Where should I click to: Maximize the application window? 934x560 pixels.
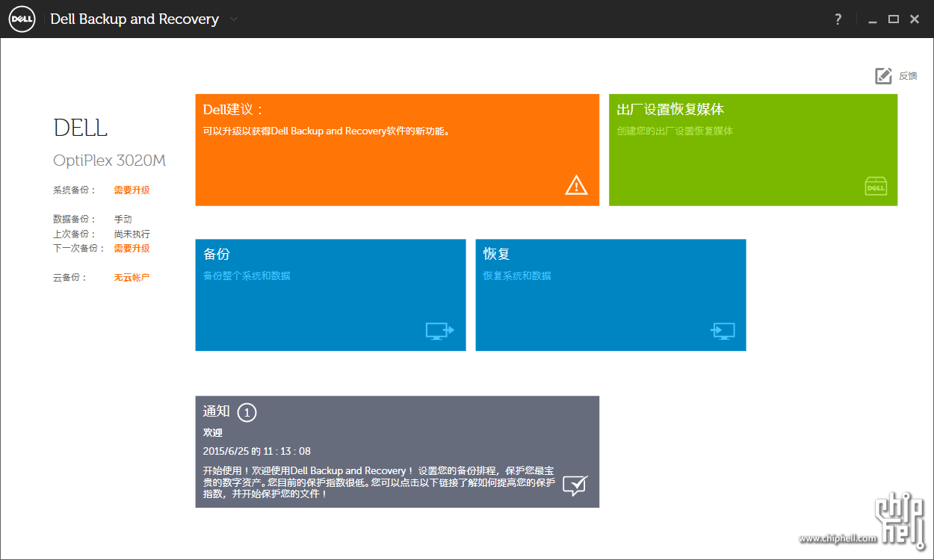point(893,19)
